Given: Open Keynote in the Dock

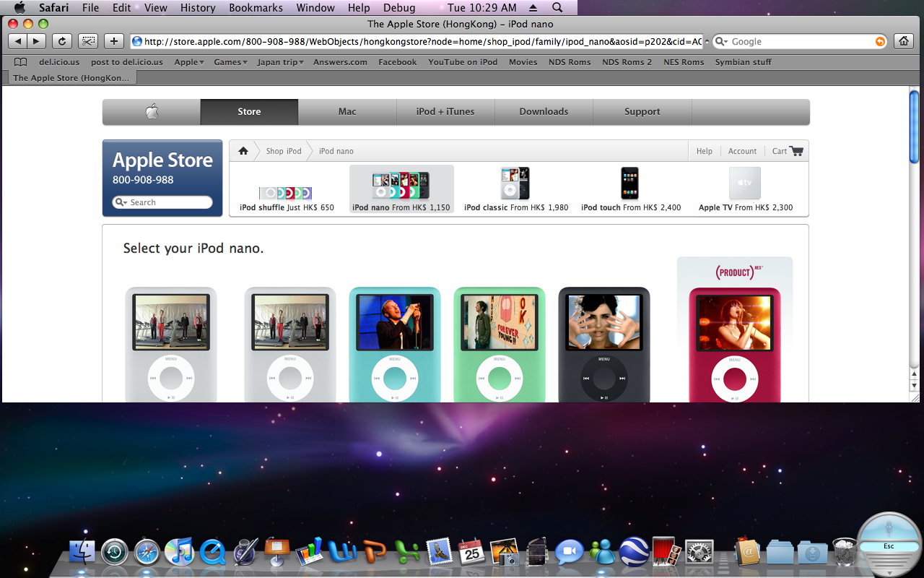Looking at the screenshot, I should pyautogui.click(x=276, y=552).
